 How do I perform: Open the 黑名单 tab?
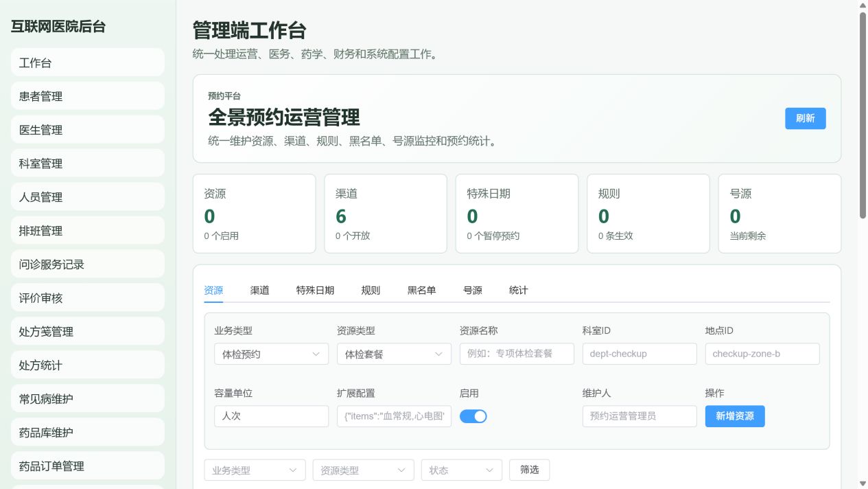tap(422, 291)
